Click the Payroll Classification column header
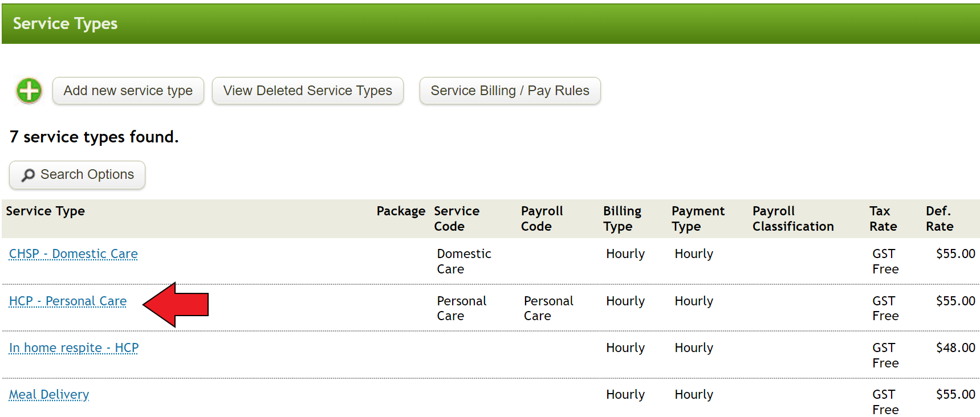This screenshot has height=417, width=980. pos(792,218)
